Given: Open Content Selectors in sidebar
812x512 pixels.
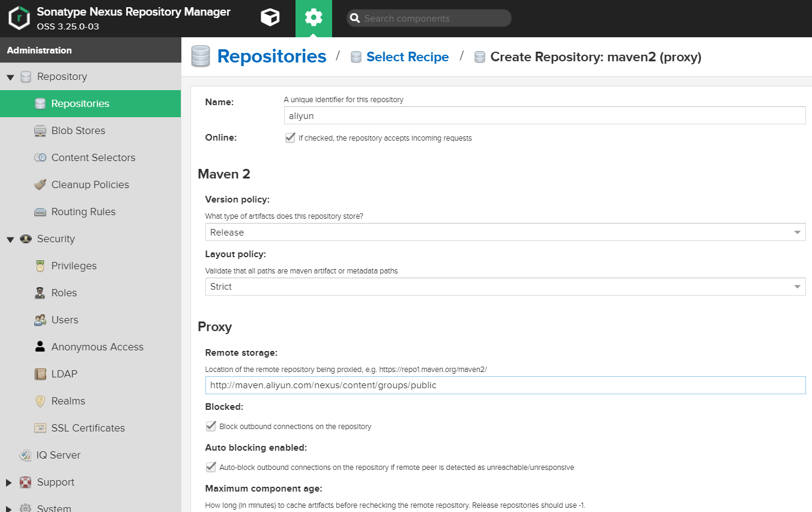Looking at the screenshot, I should [x=93, y=157].
